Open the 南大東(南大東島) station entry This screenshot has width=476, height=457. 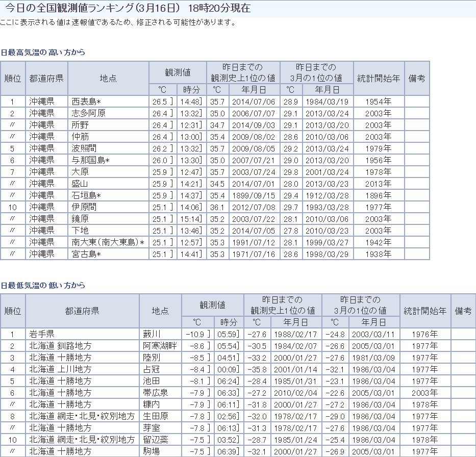coord(108,242)
